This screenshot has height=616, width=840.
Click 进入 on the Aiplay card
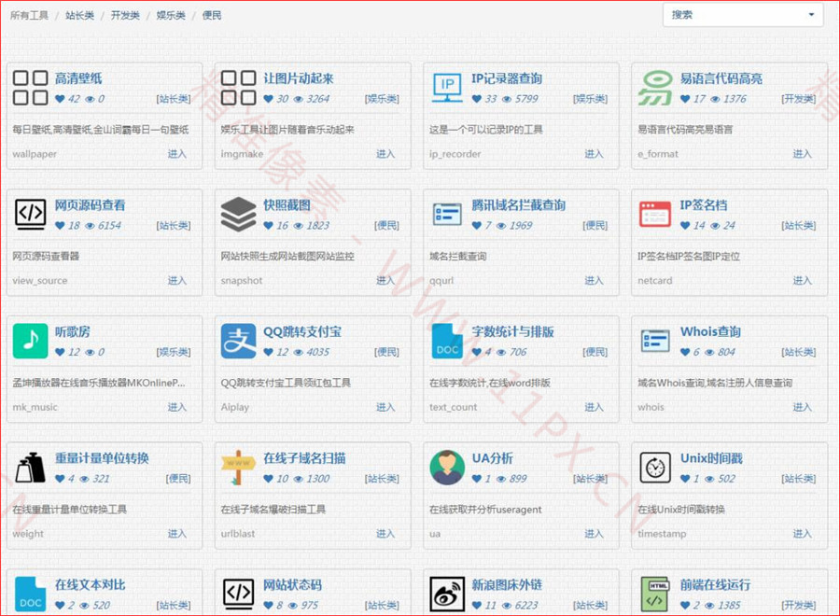(385, 407)
